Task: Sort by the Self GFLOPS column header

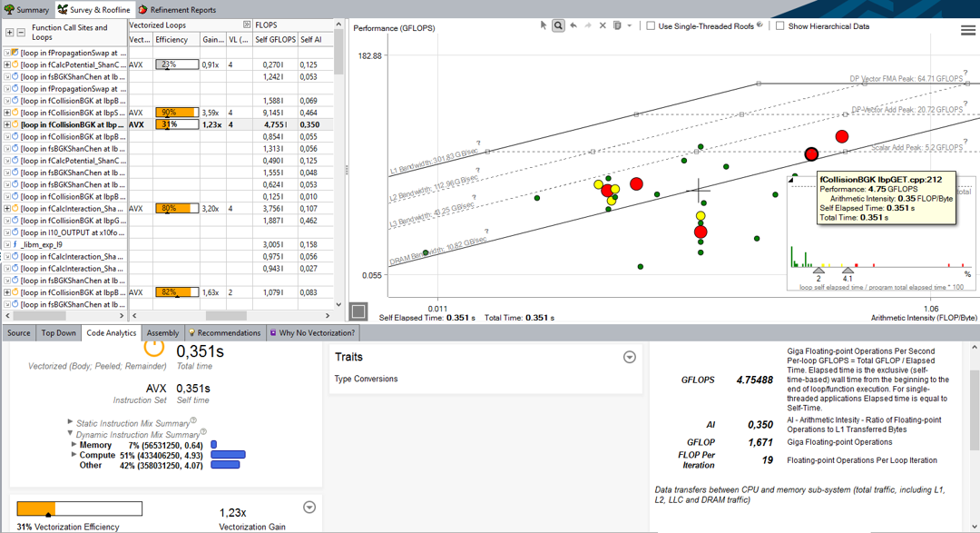Action: [x=275, y=39]
